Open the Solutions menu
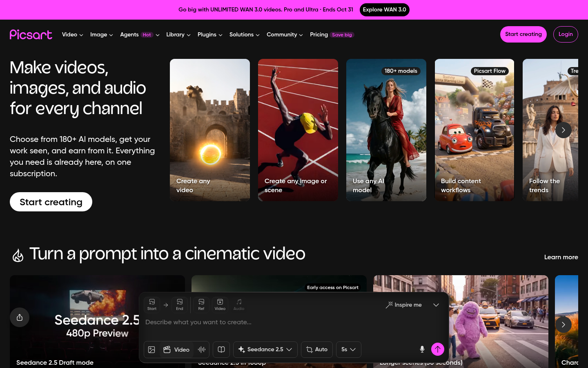 [x=245, y=35]
